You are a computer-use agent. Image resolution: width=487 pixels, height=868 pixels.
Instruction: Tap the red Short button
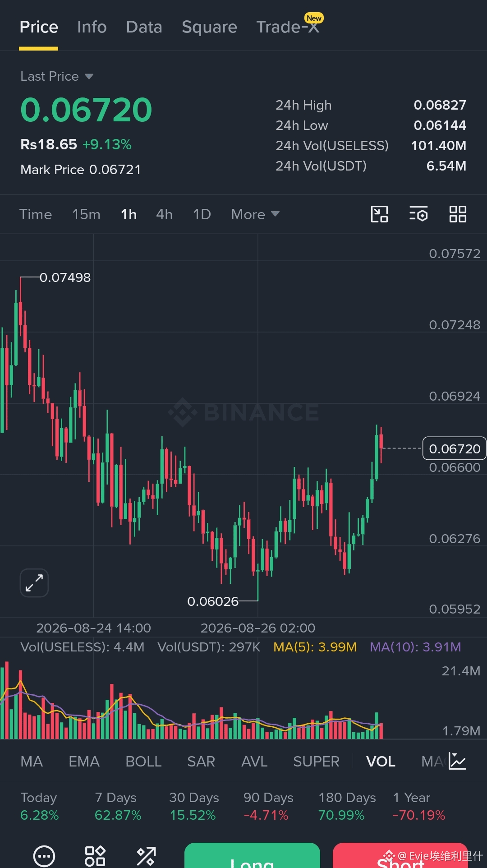tap(400, 855)
